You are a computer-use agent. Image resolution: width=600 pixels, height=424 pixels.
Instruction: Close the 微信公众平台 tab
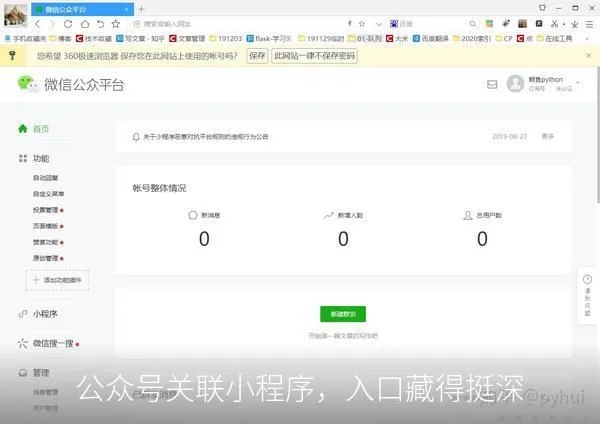[x=126, y=10]
